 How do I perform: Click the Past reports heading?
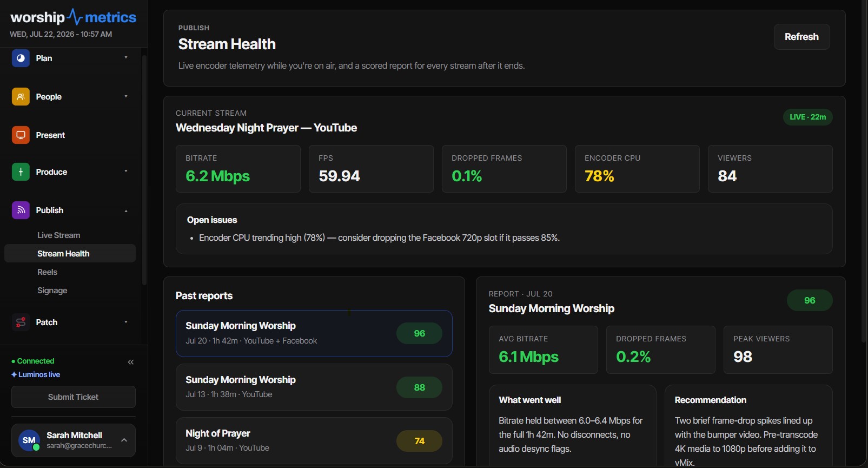(x=204, y=296)
